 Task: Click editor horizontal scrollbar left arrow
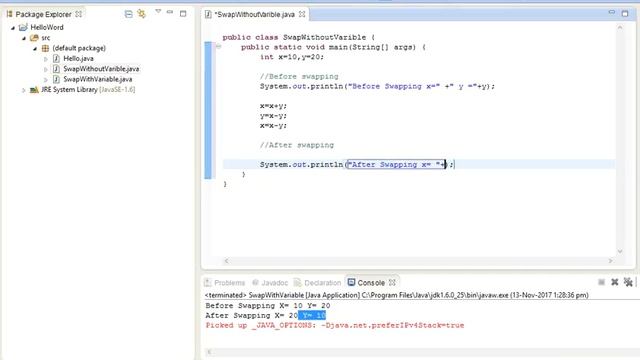point(227,261)
